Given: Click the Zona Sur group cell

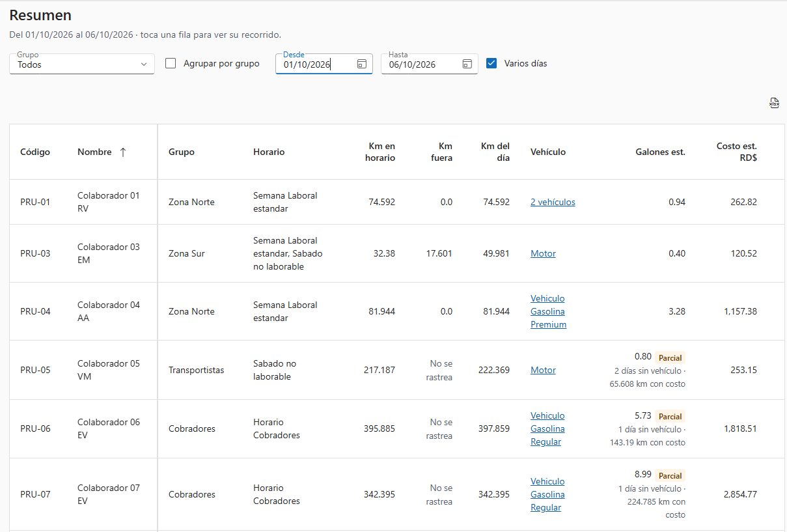Looking at the screenshot, I should 187,253.
